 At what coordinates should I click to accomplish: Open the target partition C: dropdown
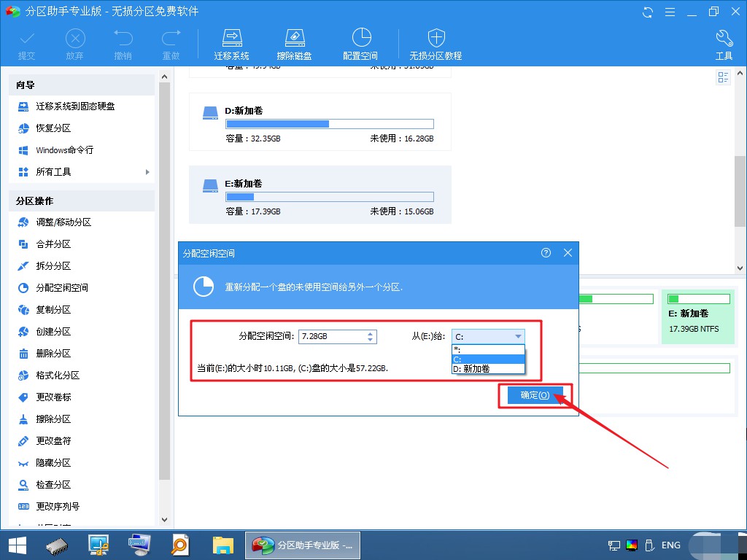coord(488,337)
